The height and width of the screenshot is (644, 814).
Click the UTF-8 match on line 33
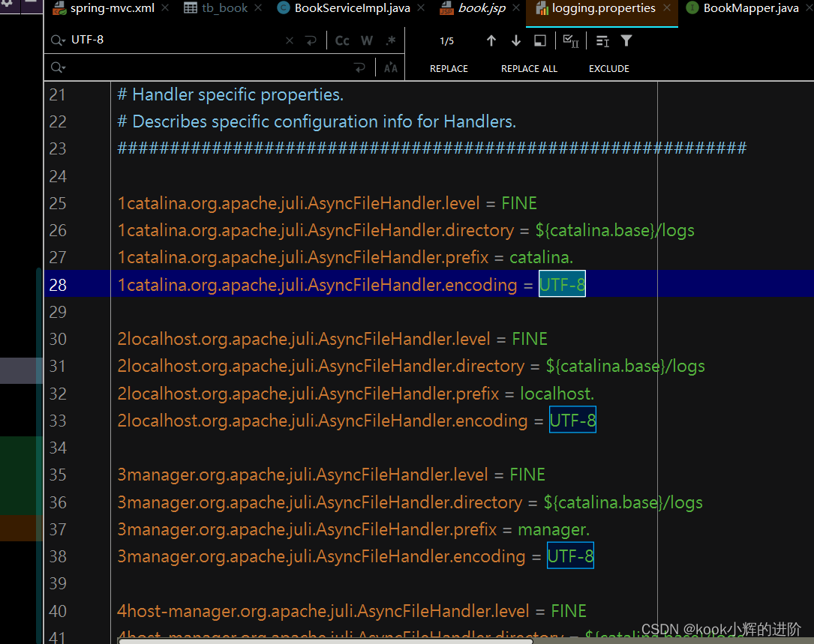tap(572, 420)
